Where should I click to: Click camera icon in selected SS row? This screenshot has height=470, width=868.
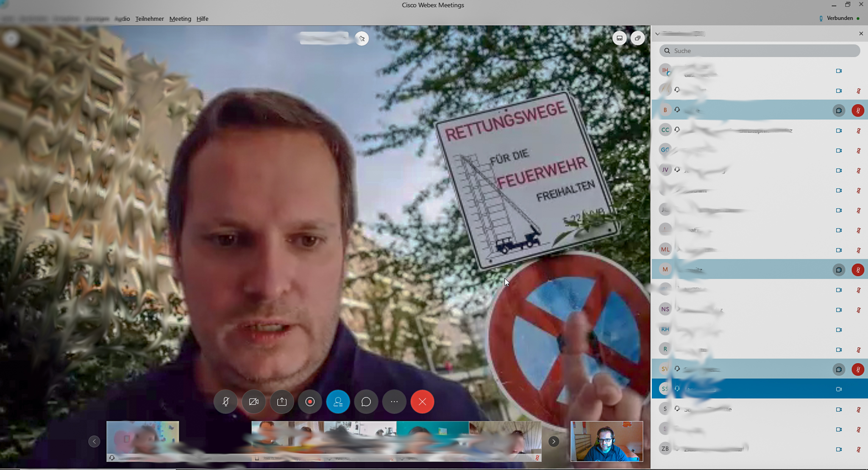(839, 389)
